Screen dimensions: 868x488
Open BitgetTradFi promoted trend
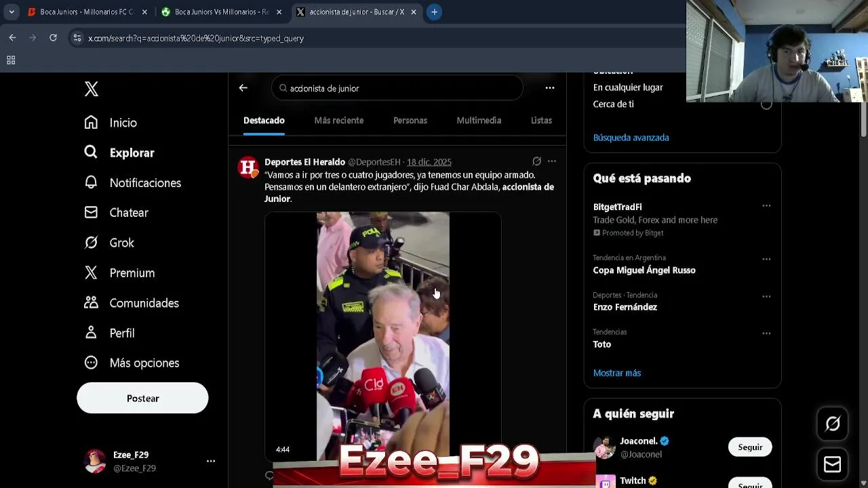pos(617,207)
